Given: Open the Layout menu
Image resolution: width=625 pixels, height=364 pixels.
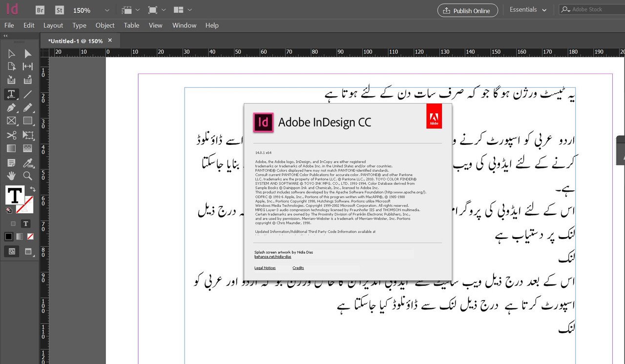Looking at the screenshot, I should (x=53, y=25).
